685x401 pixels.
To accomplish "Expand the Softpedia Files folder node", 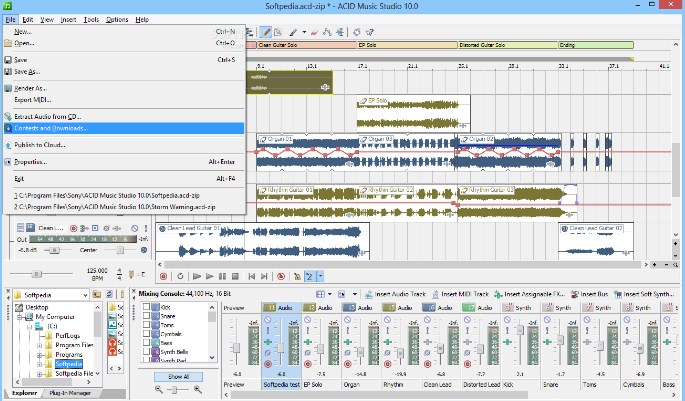I will 39,374.
